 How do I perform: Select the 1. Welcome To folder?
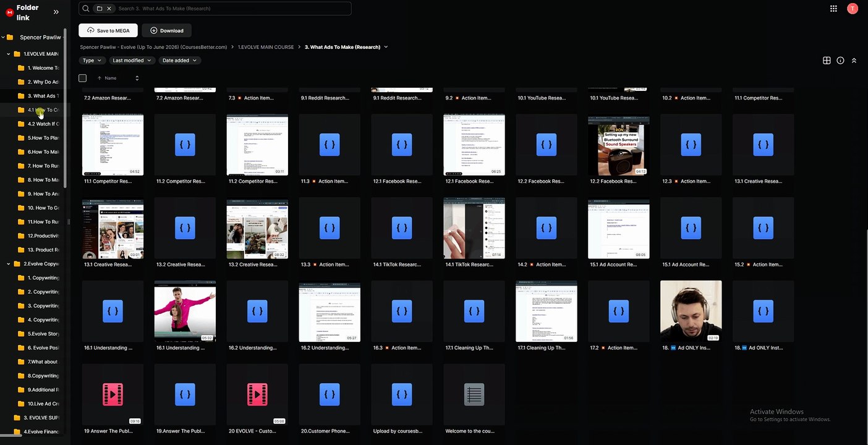[38, 68]
